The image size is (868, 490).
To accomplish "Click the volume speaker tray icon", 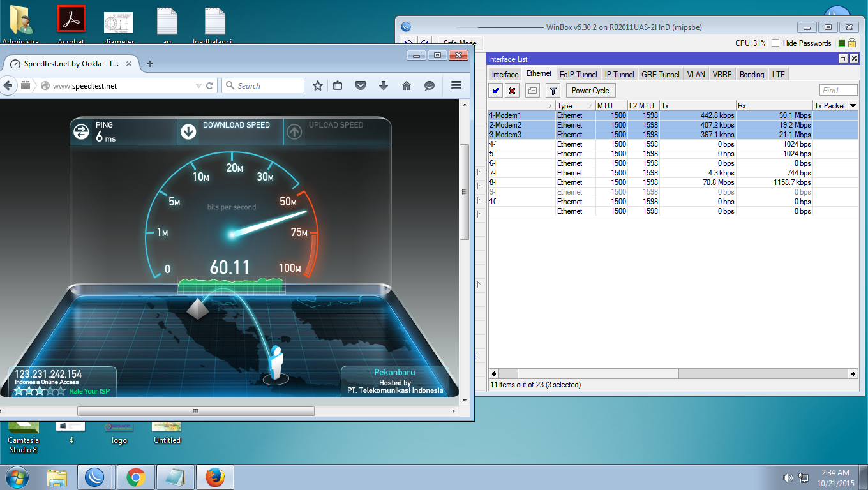I will (x=788, y=478).
